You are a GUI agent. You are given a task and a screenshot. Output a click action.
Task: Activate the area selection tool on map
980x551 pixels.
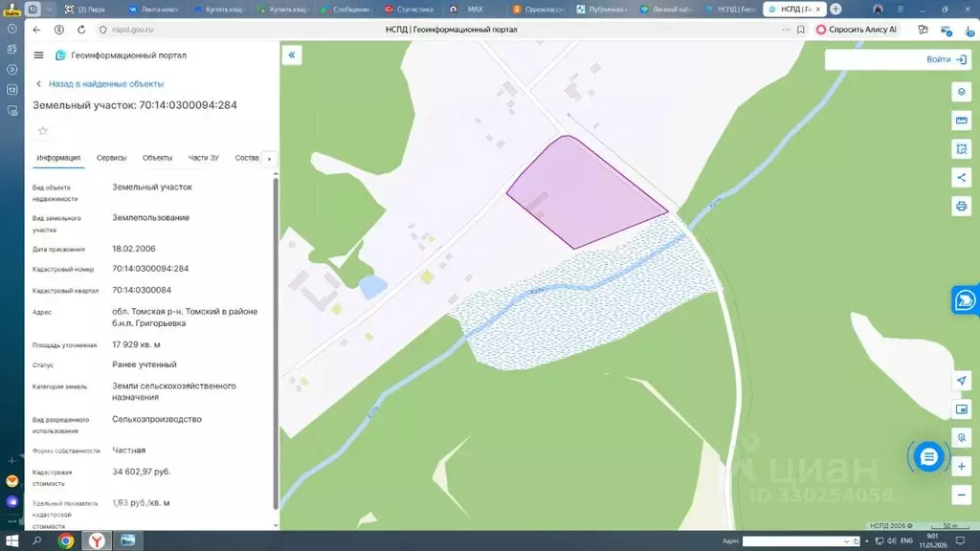pyautogui.click(x=961, y=148)
